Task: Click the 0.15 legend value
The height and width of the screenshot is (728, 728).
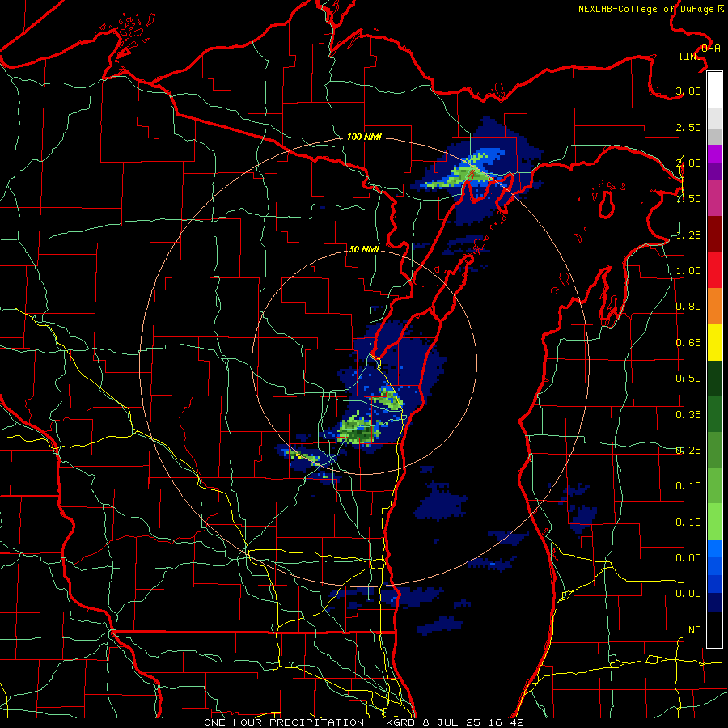Action: coord(688,486)
